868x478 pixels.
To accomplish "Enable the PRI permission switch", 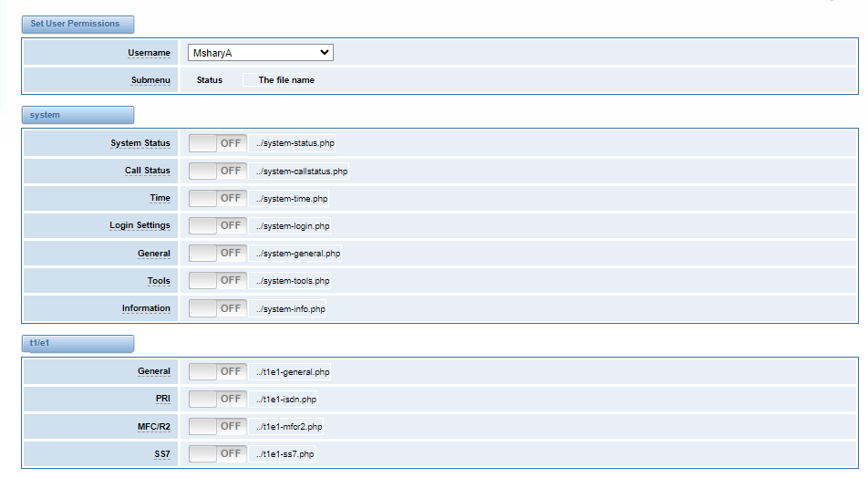I will 218,399.
